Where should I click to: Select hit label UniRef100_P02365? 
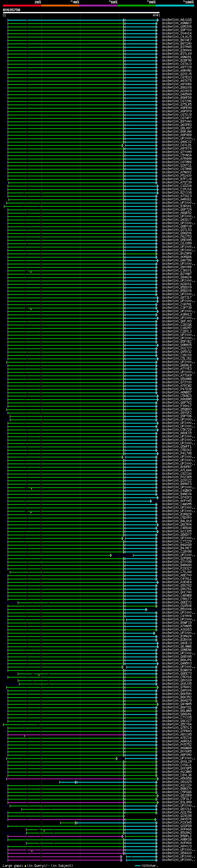(177, 477)
